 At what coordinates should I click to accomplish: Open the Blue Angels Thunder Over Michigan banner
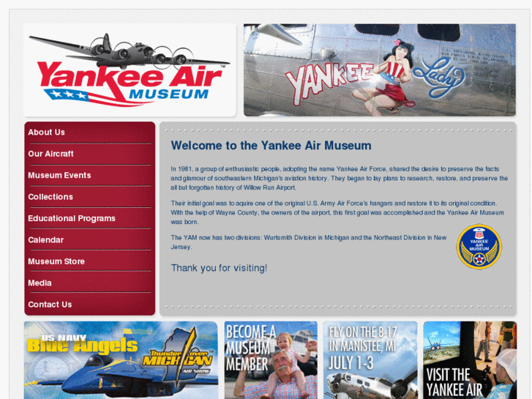(x=121, y=360)
